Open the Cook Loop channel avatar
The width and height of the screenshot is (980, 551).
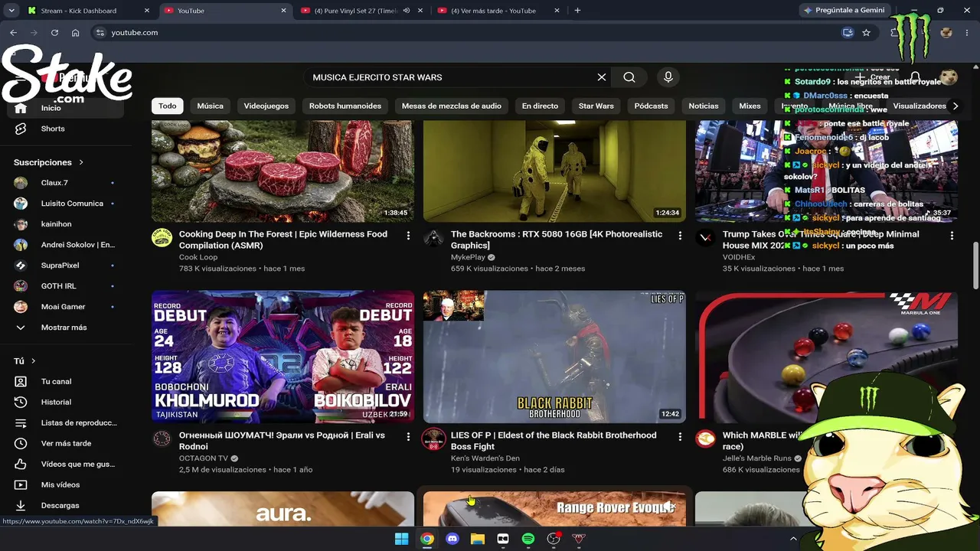[162, 237]
